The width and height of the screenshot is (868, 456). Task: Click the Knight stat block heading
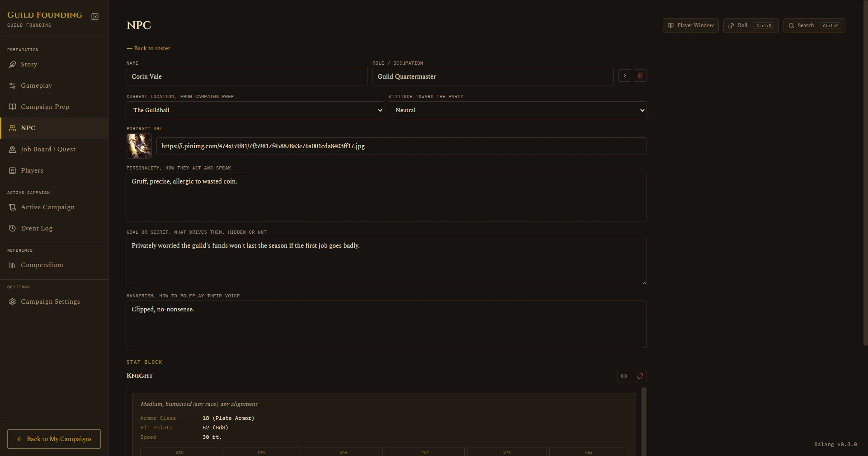point(140,376)
